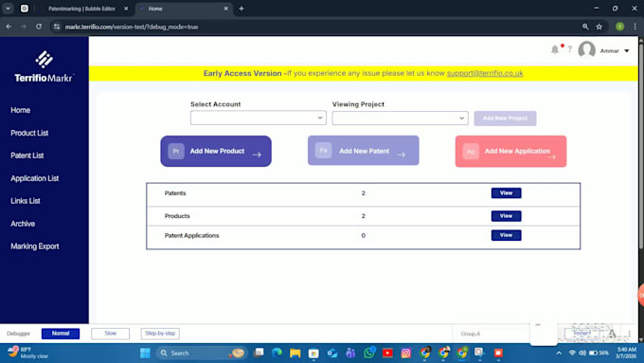Open the support@terrifio.co.uk email link

tap(485, 73)
